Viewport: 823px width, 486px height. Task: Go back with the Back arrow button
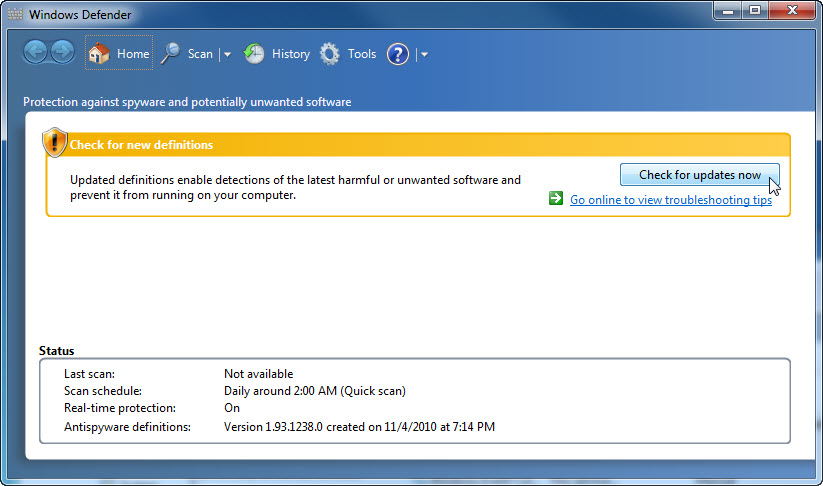click(x=35, y=52)
